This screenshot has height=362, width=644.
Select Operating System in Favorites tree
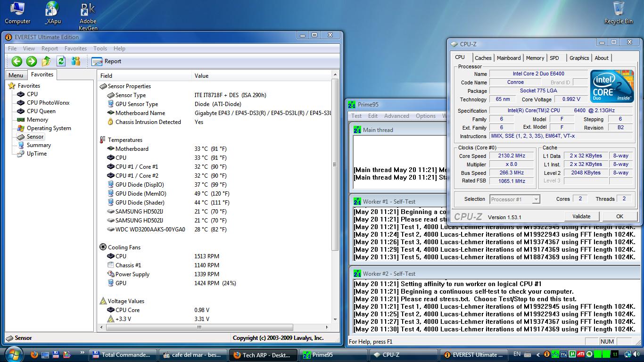[44, 128]
